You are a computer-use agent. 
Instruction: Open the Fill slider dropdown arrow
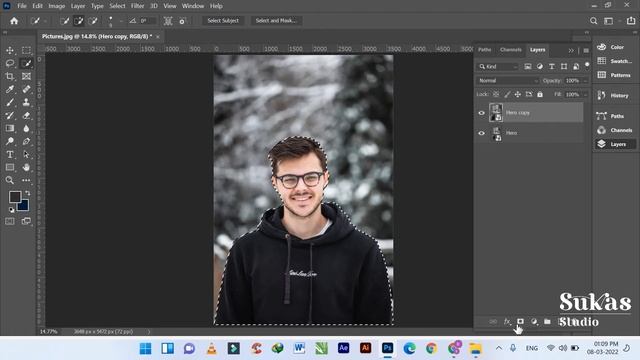pyautogui.click(x=585, y=94)
